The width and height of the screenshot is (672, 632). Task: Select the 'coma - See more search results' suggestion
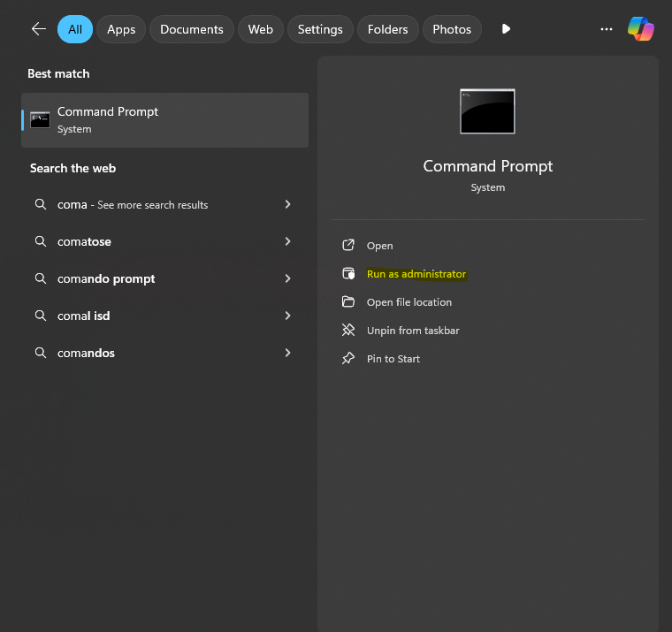tap(165, 204)
